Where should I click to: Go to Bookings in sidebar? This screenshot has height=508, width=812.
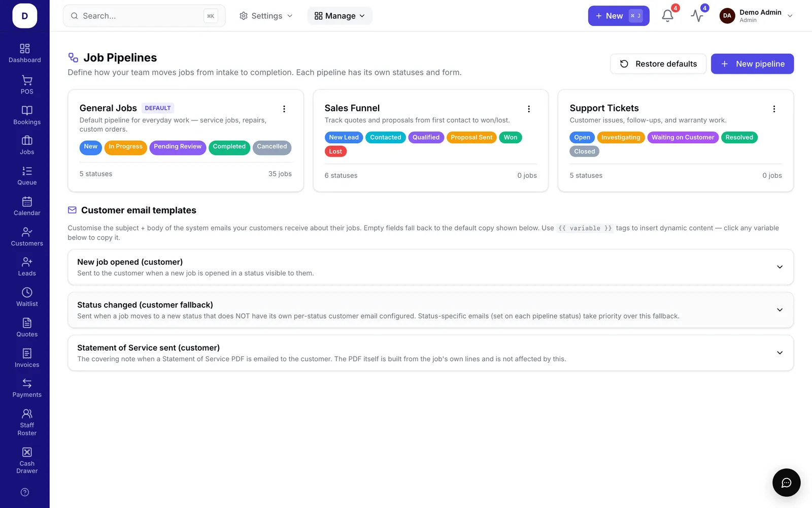[x=27, y=115]
